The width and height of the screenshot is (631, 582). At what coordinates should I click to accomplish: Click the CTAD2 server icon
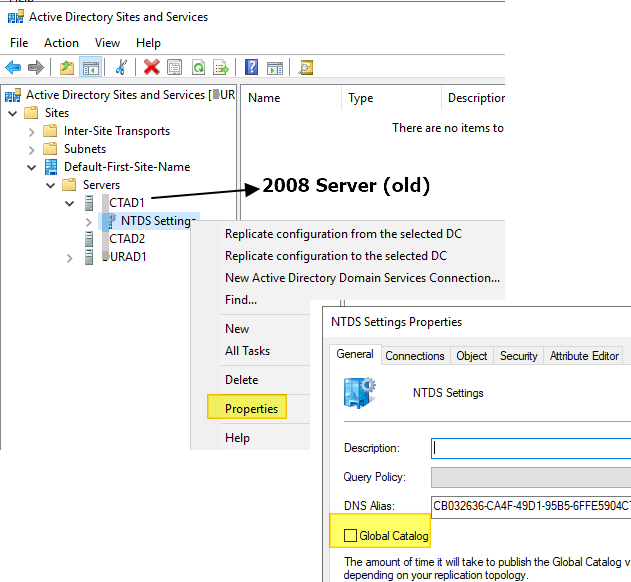(x=89, y=239)
